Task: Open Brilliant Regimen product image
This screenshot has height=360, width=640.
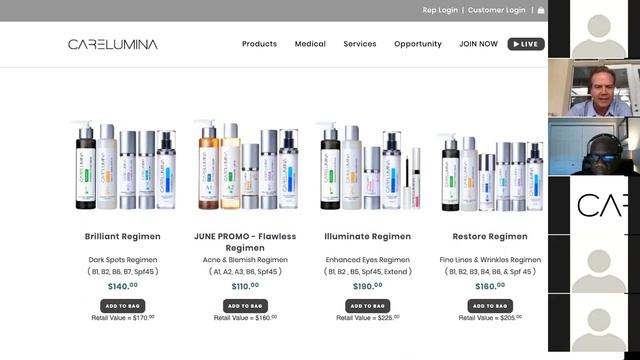Action: tap(124, 165)
